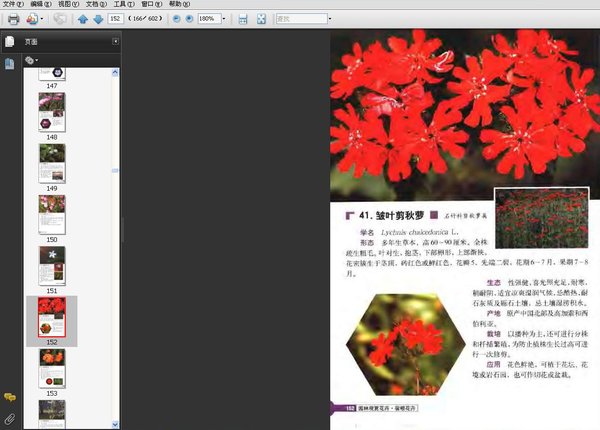Click the zoom in plus button

(189, 18)
